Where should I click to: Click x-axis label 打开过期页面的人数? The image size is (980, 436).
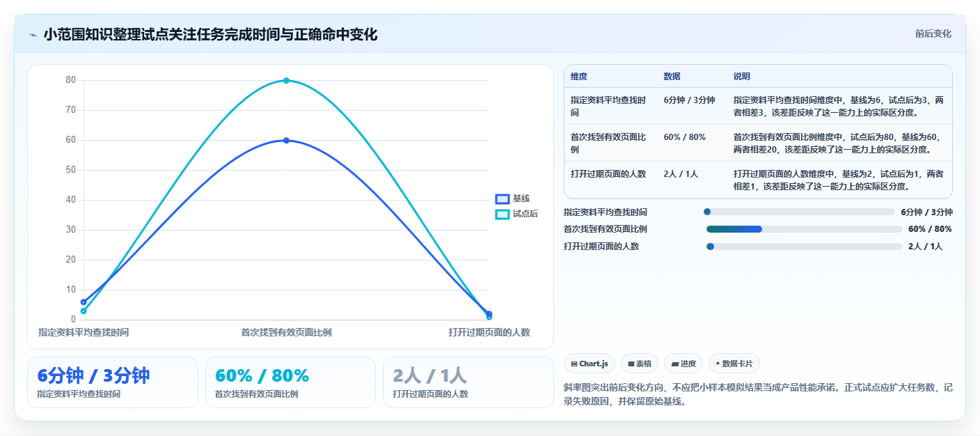(489, 333)
